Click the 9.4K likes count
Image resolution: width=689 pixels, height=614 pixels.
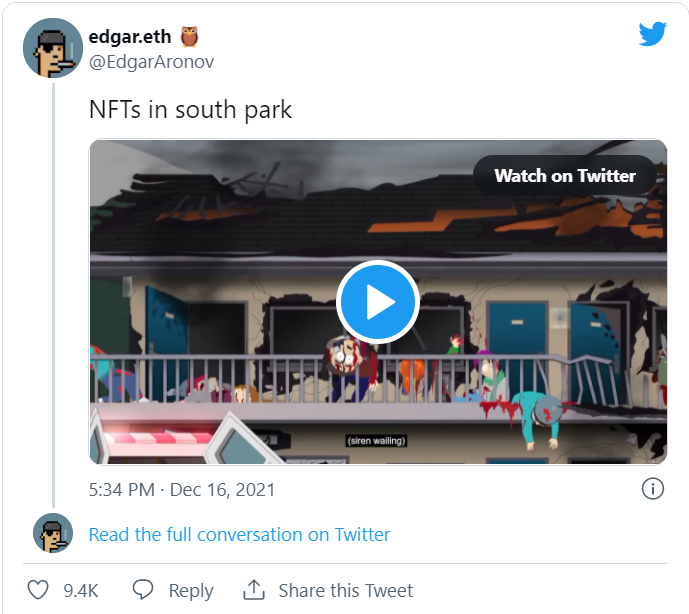pyautogui.click(x=80, y=590)
